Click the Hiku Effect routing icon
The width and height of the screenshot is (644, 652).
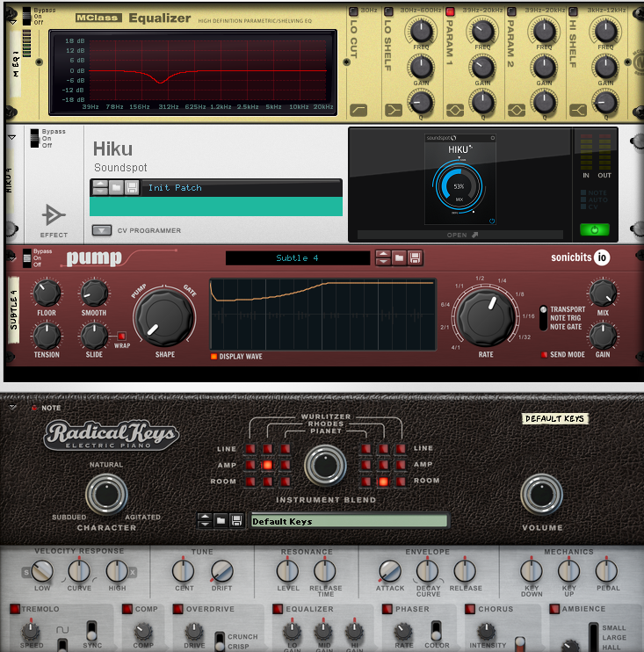tap(54, 215)
